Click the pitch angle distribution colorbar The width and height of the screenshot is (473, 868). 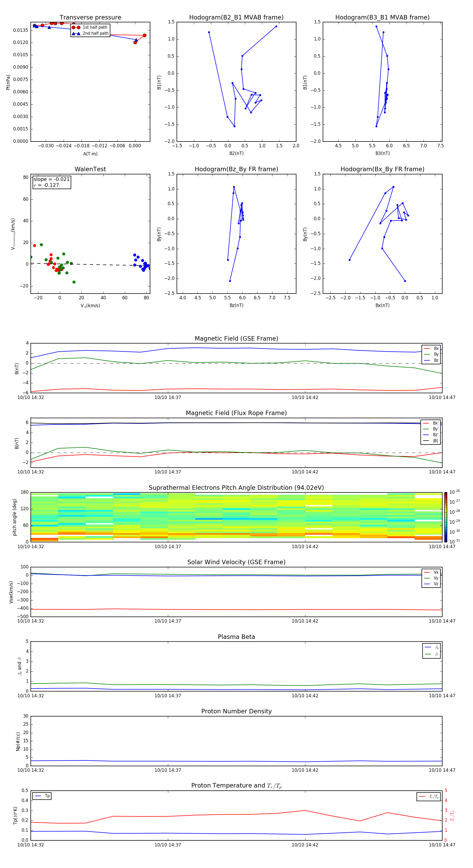pyautogui.click(x=445, y=517)
